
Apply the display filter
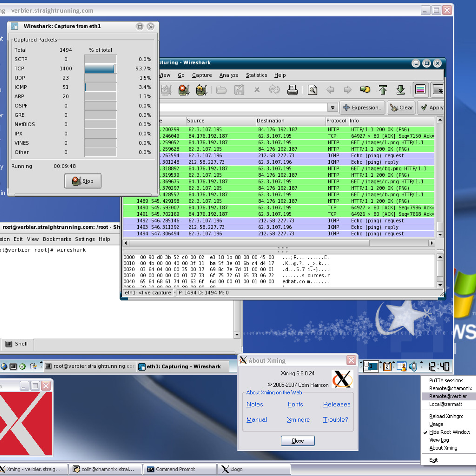[x=431, y=108]
